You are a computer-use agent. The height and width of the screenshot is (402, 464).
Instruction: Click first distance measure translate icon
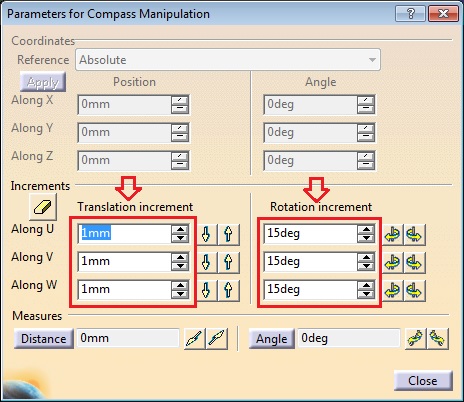[195, 339]
